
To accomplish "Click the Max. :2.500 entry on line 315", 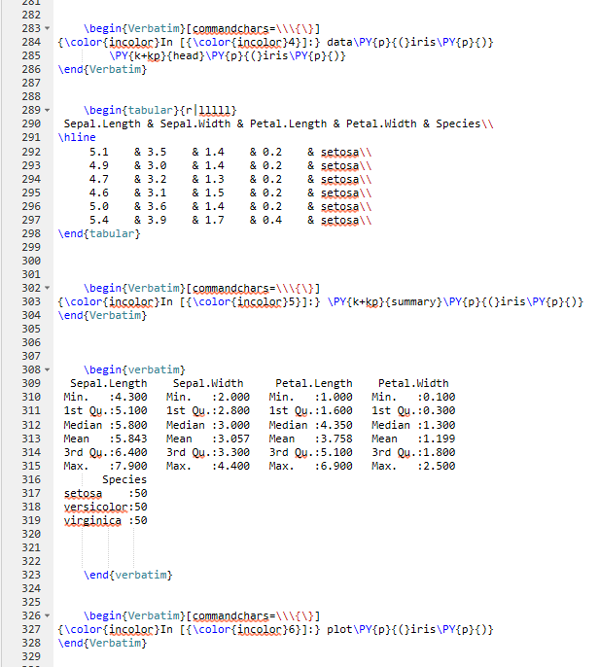I will 413,466.
